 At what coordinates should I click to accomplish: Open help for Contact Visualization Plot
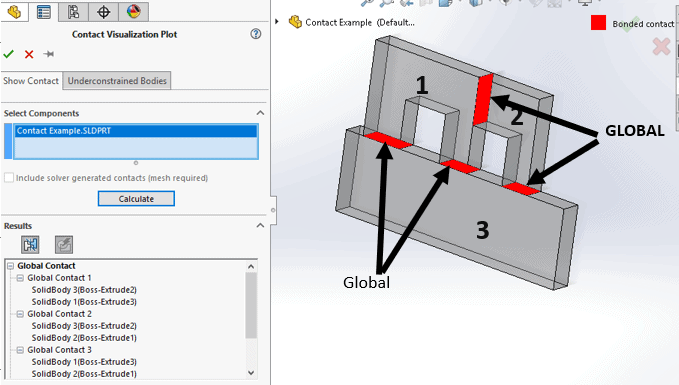click(x=256, y=34)
